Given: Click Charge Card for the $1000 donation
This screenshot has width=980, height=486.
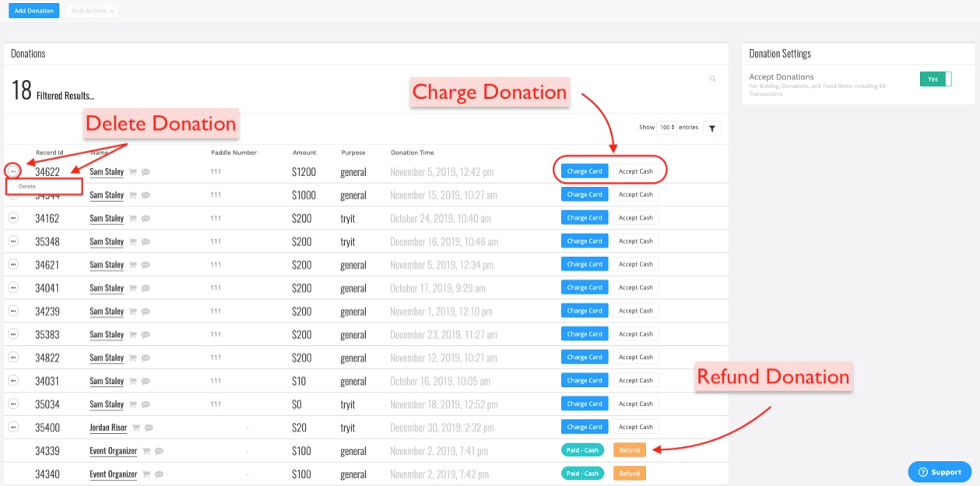Looking at the screenshot, I should point(585,195).
